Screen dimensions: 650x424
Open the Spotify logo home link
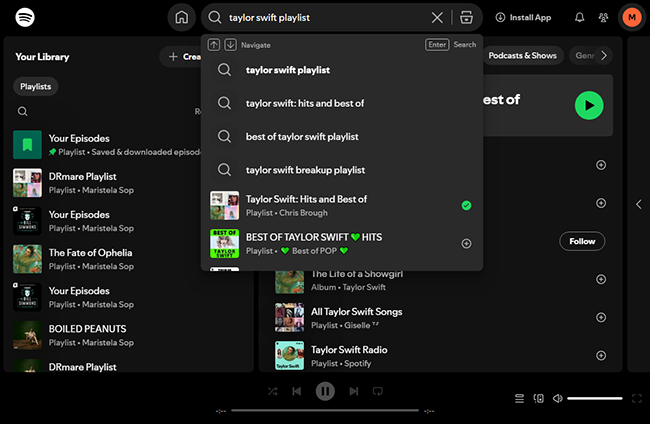pyautogui.click(x=25, y=17)
